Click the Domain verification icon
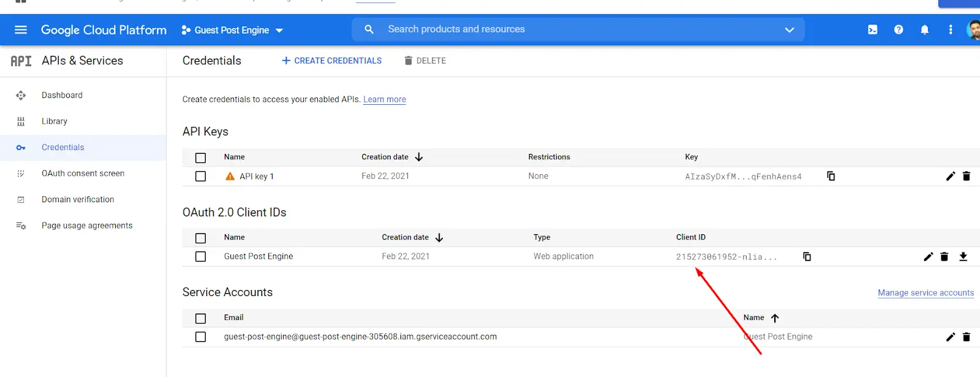 [21, 200]
